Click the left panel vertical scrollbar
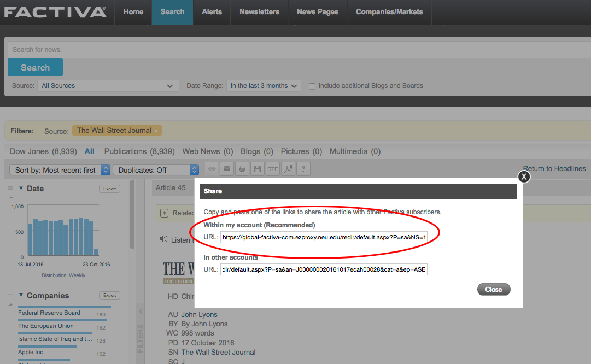Image resolution: width=591 pixels, height=364 pixels. tap(132, 215)
